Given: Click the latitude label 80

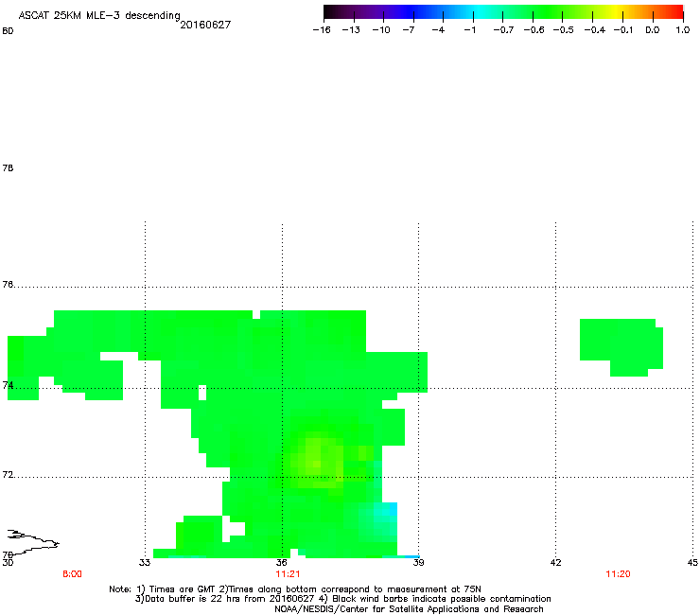Looking at the screenshot, I should pos(8,31).
